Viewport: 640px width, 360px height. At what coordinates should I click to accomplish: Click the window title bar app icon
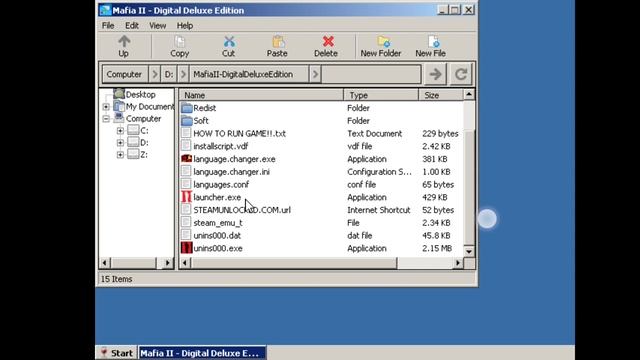click(x=105, y=10)
